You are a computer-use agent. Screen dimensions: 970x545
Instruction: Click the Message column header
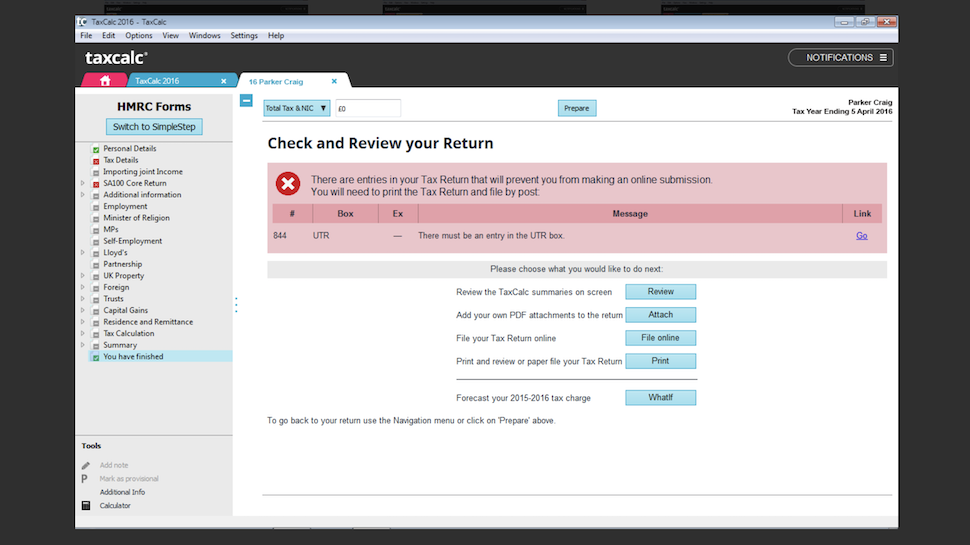coord(630,213)
